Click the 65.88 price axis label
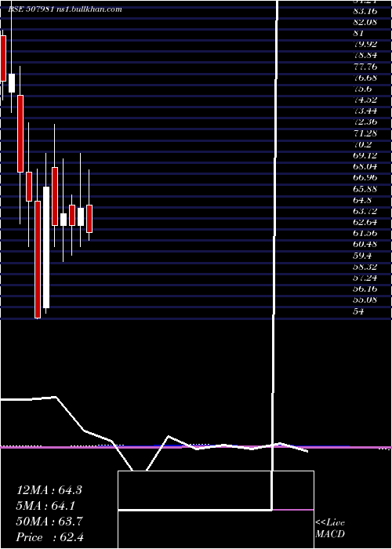Image resolution: width=392 pixels, height=549 pixels. coord(365,189)
